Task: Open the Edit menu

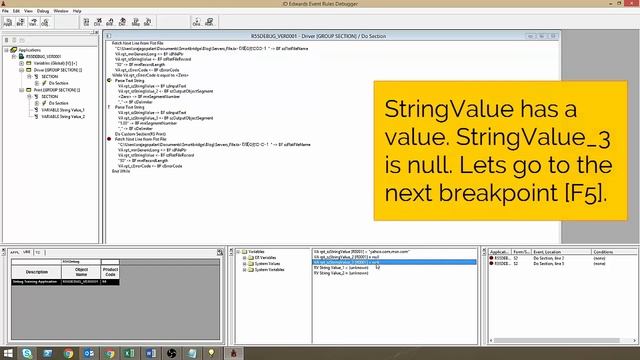Action: pos(16,11)
